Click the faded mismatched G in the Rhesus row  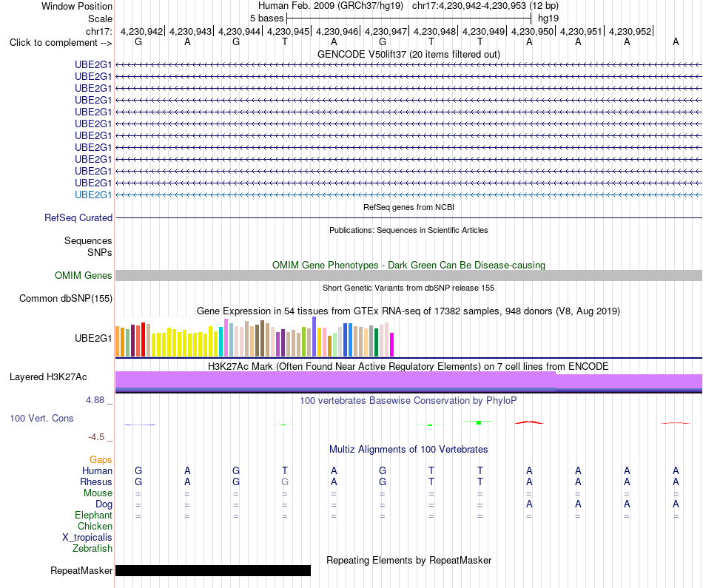285,482
